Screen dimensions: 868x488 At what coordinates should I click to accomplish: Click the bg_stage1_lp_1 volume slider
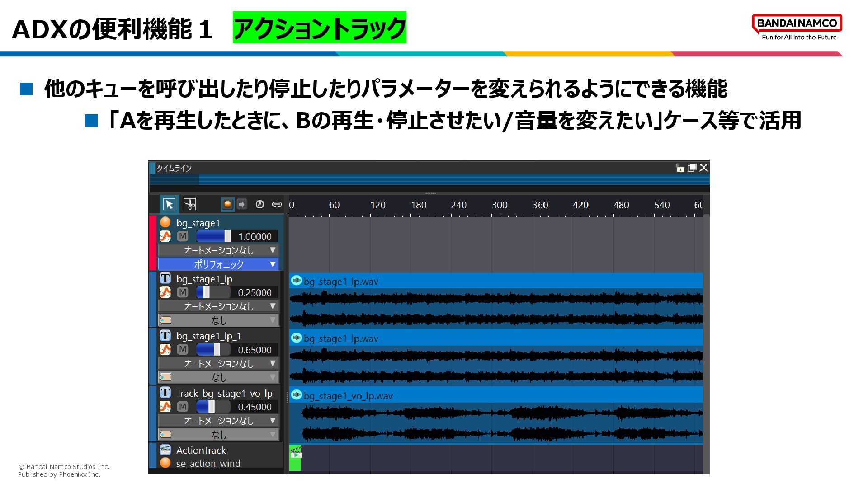click(x=213, y=350)
